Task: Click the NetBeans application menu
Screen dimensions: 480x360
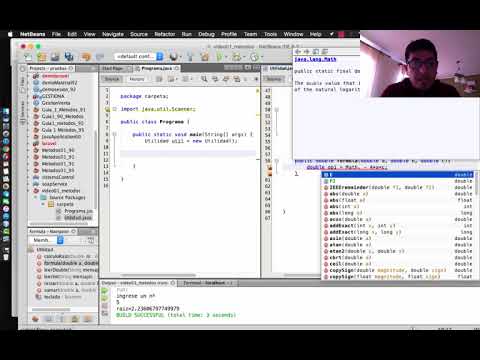Action: click(32, 34)
